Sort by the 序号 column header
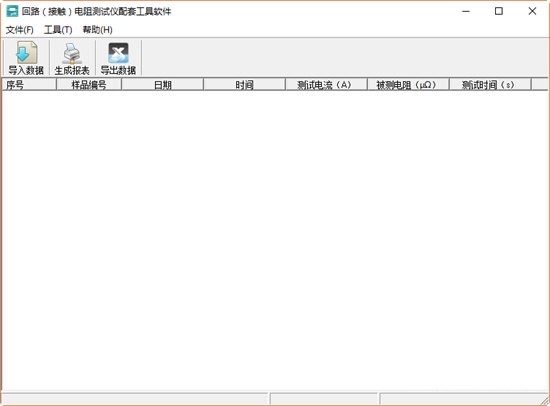 pos(29,85)
